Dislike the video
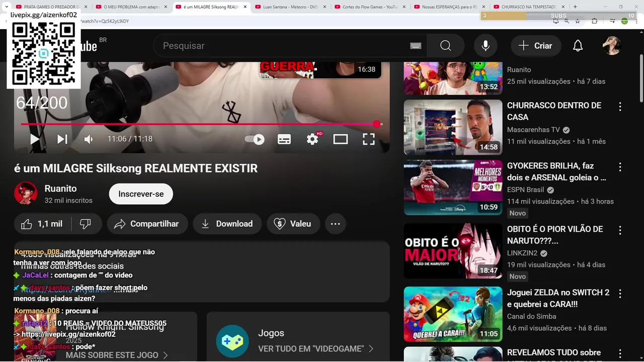 click(x=86, y=224)
